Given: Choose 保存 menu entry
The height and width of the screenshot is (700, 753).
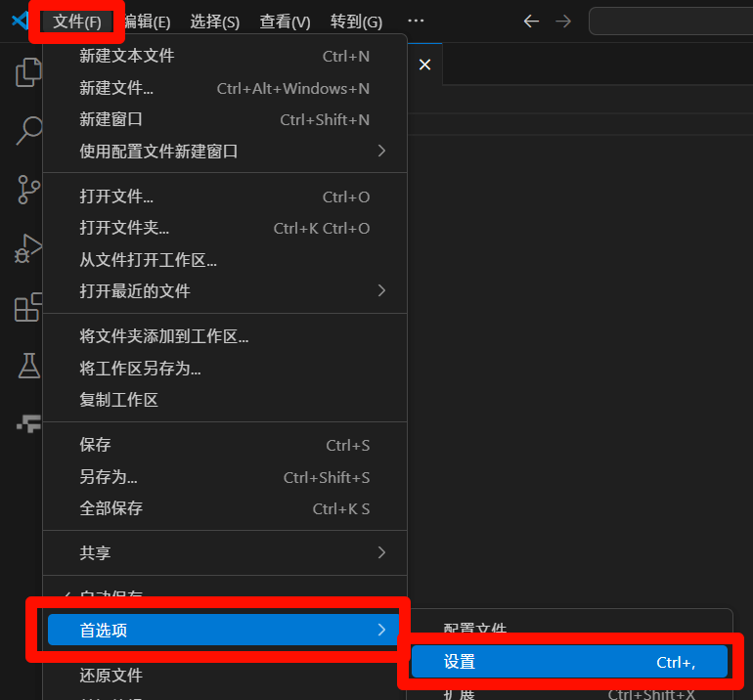Looking at the screenshot, I should [225, 445].
